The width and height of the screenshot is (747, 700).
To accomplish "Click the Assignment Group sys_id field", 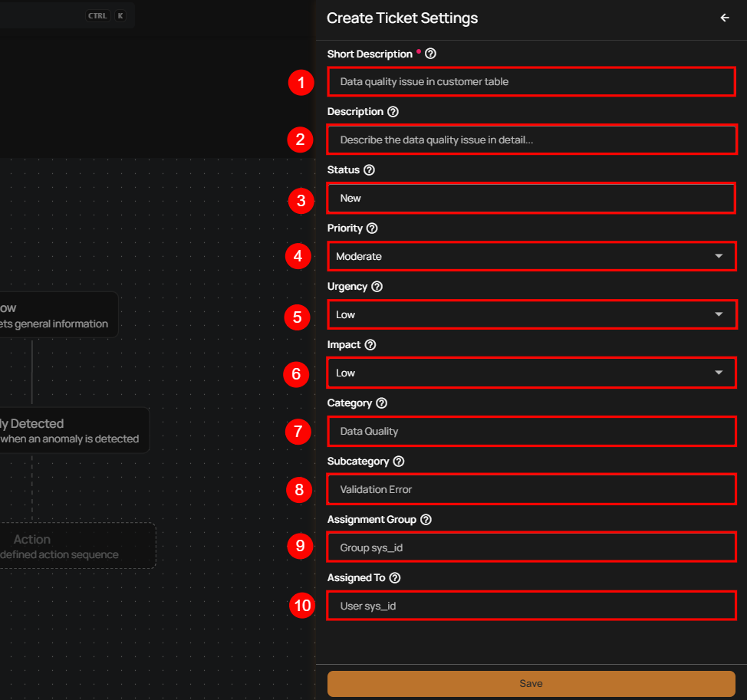I will [x=531, y=547].
